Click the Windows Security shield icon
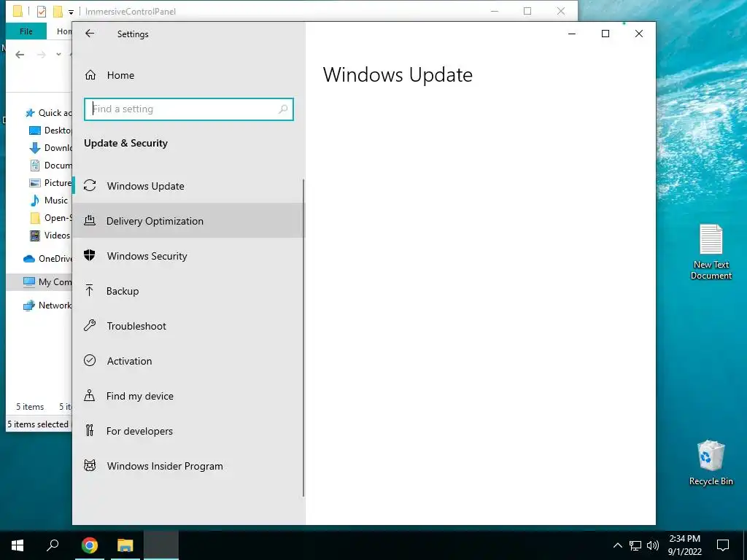This screenshot has height=560, width=747. pyautogui.click(x=90, y=255)
